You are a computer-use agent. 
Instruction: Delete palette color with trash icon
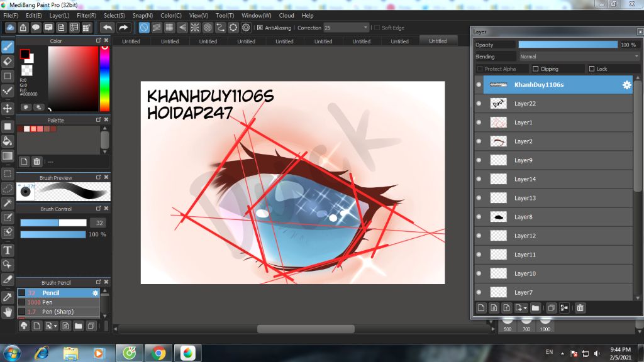(36, 162)
